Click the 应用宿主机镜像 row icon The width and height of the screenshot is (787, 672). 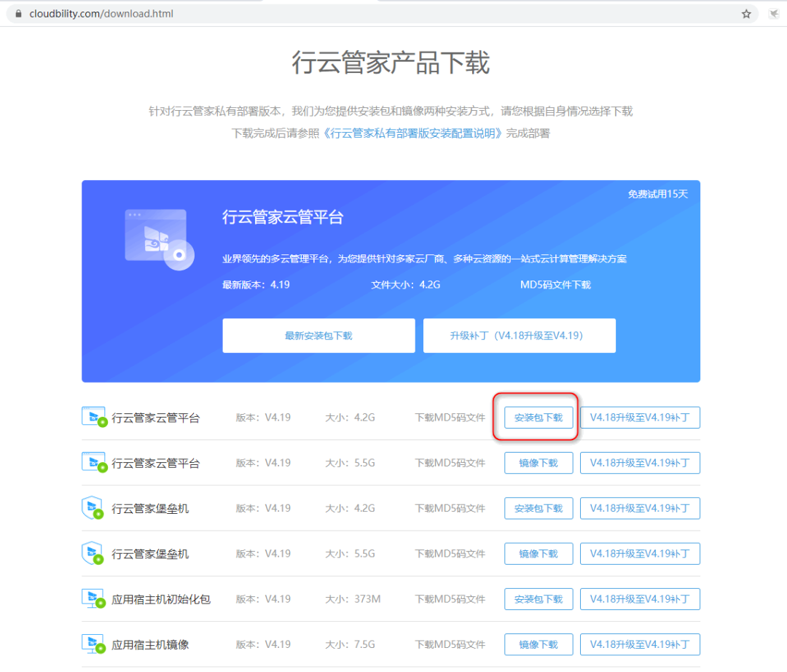94,644
